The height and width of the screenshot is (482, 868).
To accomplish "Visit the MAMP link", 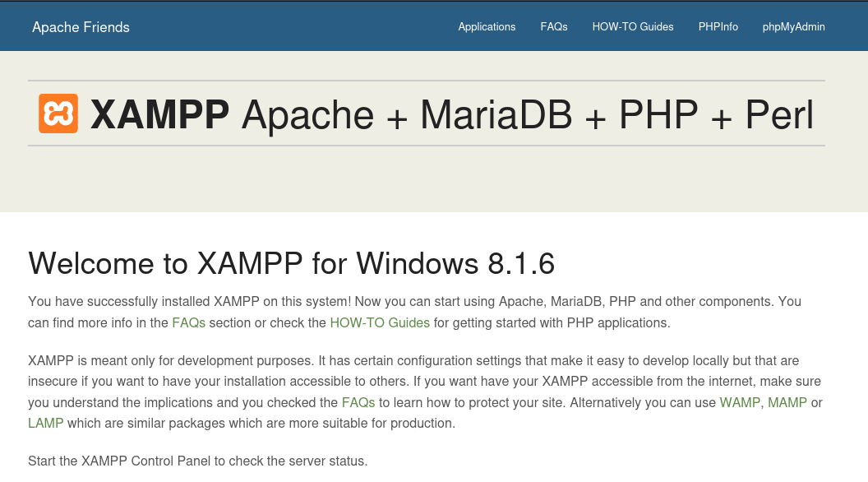I will point(787,402).
